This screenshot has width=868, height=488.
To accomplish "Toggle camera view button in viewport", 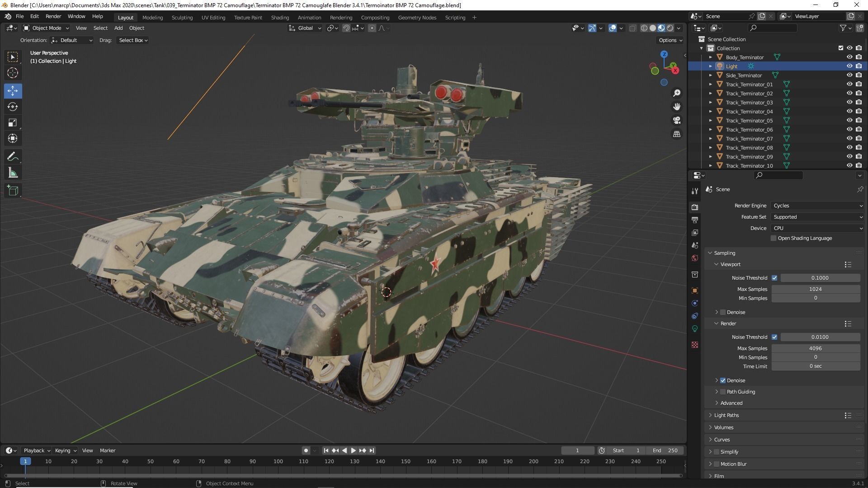I will coord(677,120).
